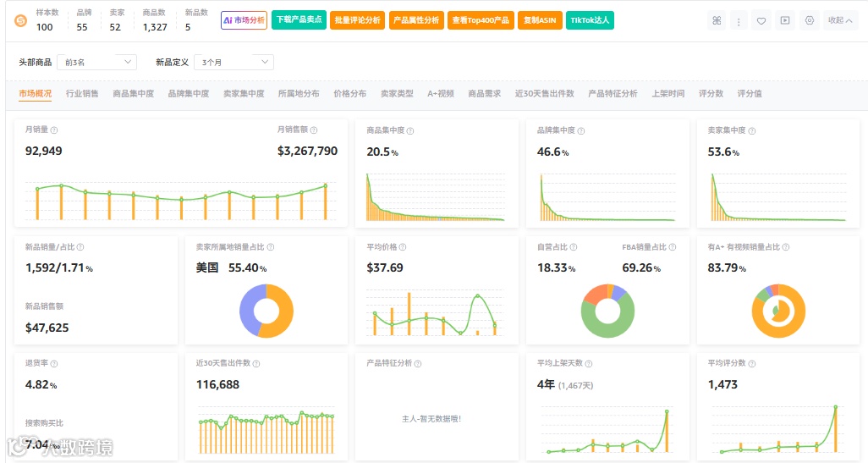Viewport: 868px width, 463px height.
Task: Click the Ai 市场分析 button
Action: click(x=244, y=20)
